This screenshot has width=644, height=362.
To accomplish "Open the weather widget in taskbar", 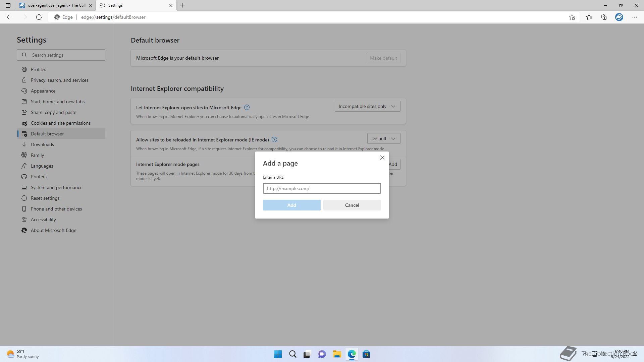I will 23,354.
